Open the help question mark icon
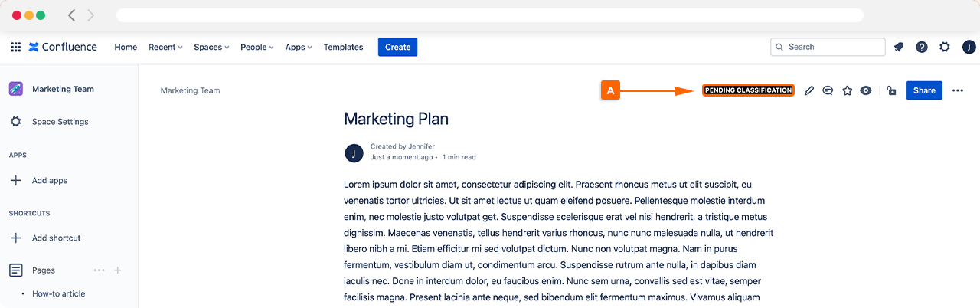The height and width of the screenshot is (308, 980). pos(922,47)
